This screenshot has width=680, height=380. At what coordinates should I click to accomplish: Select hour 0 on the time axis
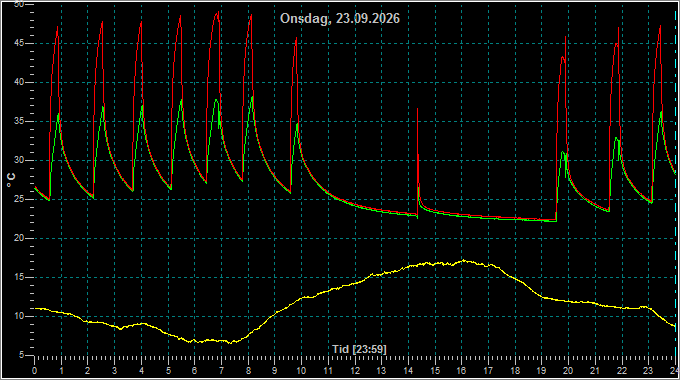pos(35,371)
